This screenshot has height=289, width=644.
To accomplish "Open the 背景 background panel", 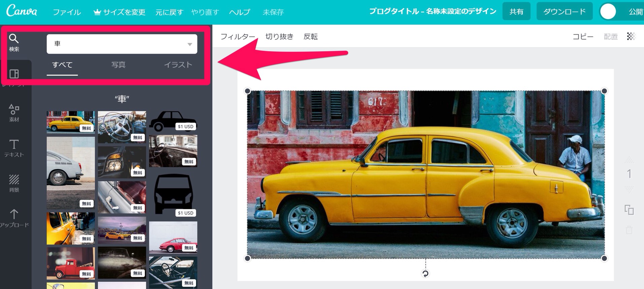I will 14,183.
